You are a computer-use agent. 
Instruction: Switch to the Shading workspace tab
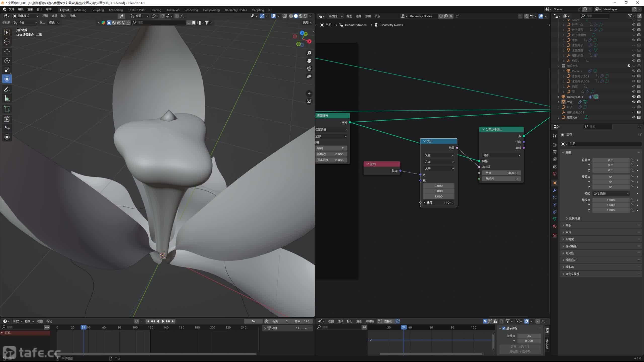[156, 10]
